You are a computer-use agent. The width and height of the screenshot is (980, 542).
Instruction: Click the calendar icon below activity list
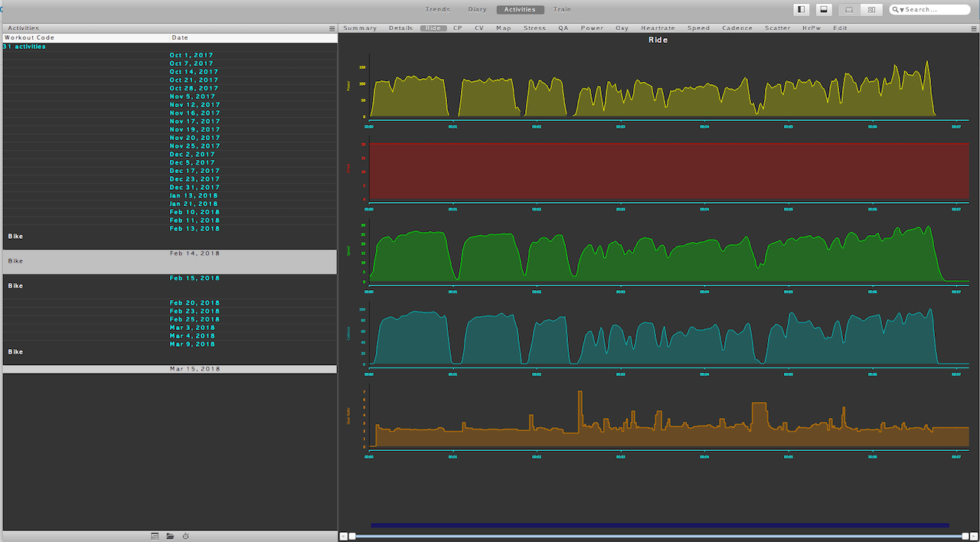(x=155, y=536)
